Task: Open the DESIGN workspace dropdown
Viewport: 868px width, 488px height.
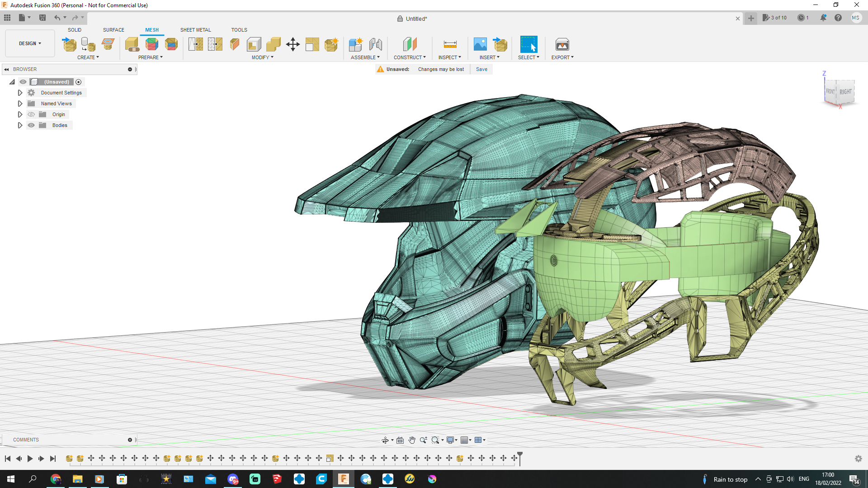Action: pyautogui.click(x=30, y=43)
